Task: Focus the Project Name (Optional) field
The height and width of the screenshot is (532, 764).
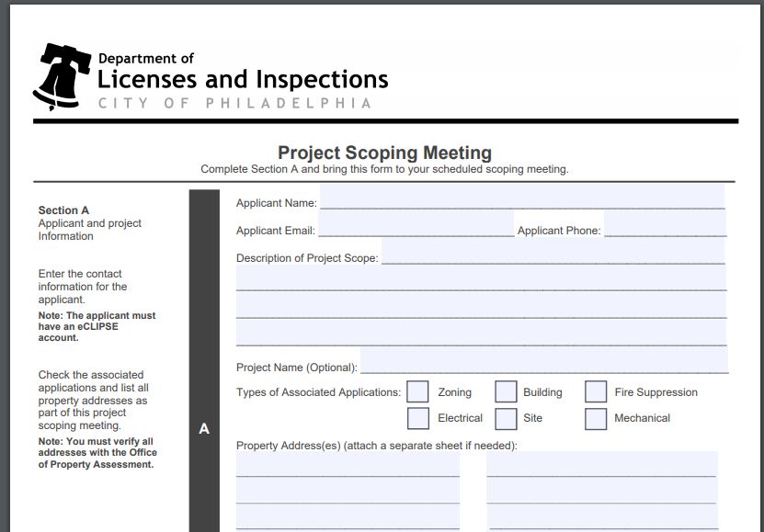Action: [544, 361]
